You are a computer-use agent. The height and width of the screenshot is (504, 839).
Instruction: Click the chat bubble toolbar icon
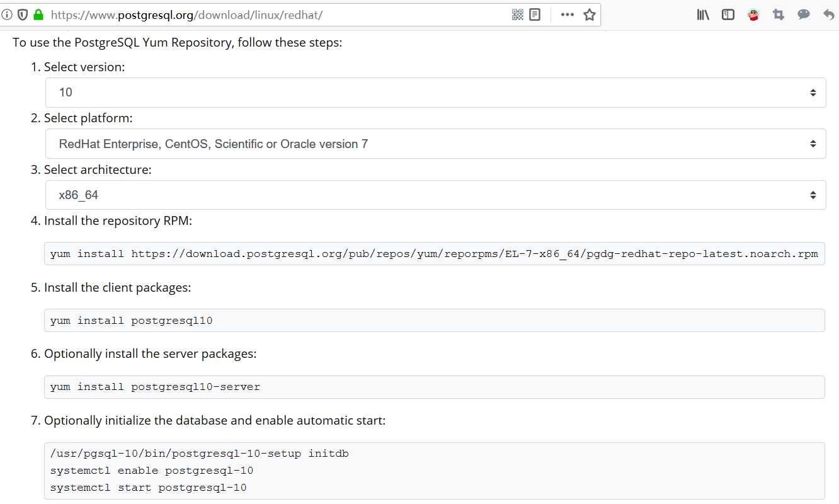coord(804,14)
